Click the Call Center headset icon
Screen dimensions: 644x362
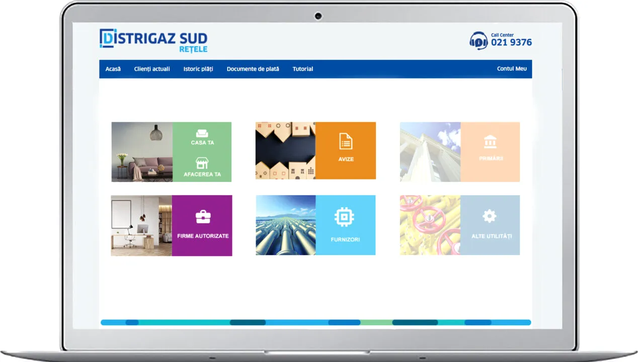(x=477, y=41)
